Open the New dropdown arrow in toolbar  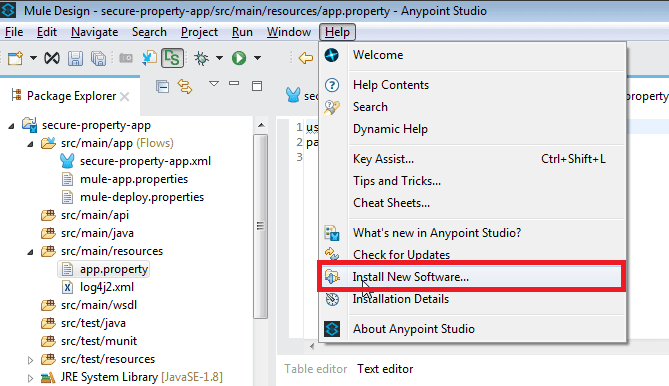pyautogui.click(x=33, y=58)
